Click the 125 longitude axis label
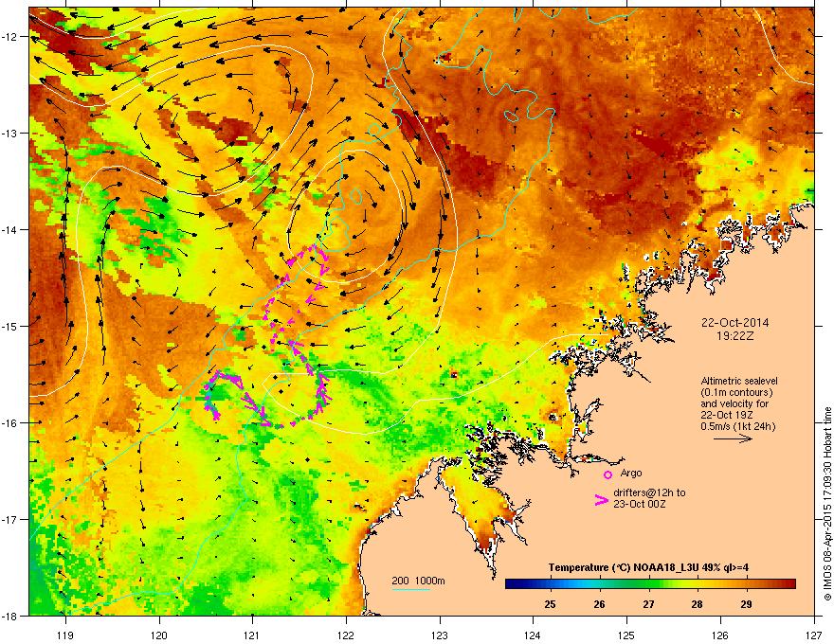 click(626, 635)
